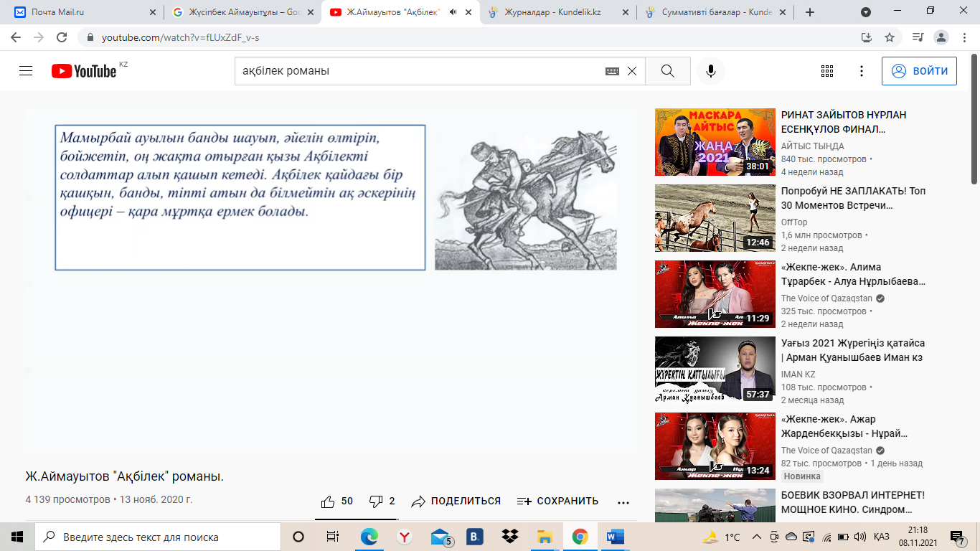Open more actions menu under the video
The image size is (980, 551).
click(x=623, y=501)
